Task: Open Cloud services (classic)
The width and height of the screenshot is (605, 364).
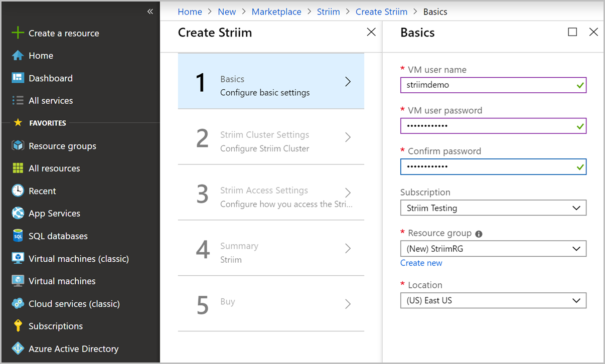Action: coord(17,303)
